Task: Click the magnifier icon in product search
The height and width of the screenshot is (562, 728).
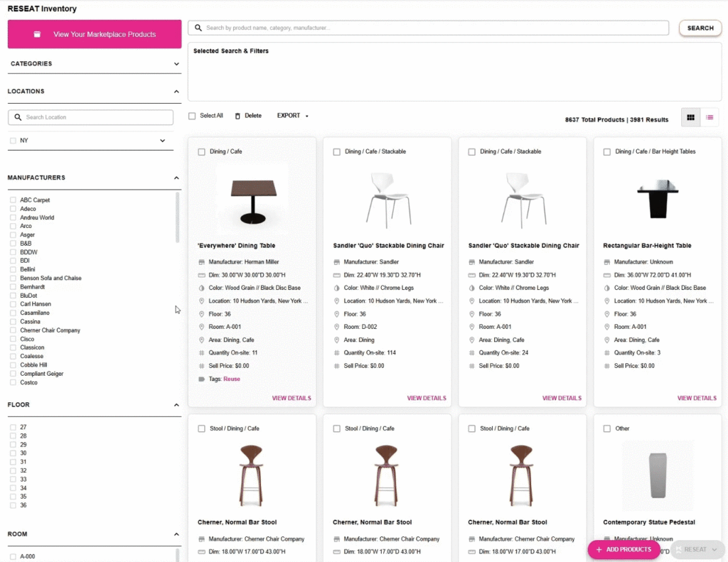Action: (x=197, y=28)
